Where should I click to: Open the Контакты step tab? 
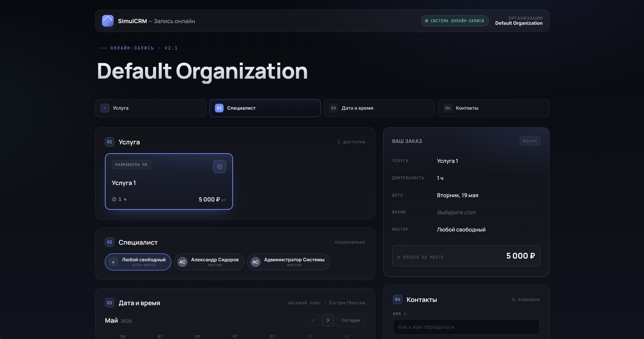[x=494, y=108]
